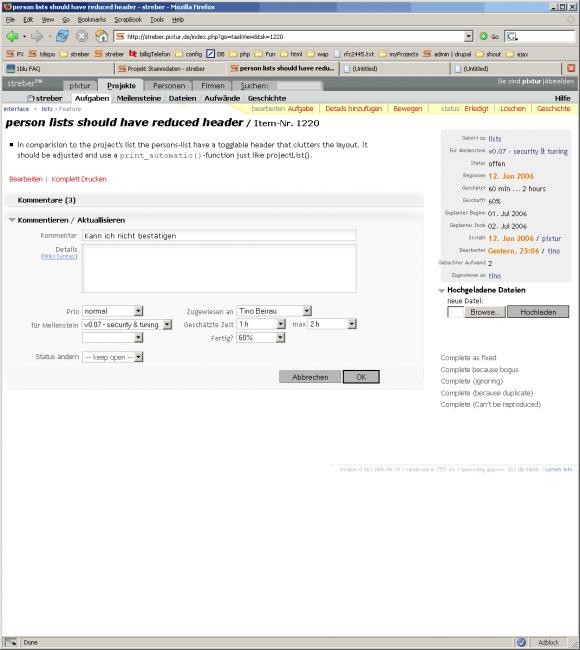Viewport: 580px width, 650px height.
Task: Click the Abbrechen button
Action: 310,377
